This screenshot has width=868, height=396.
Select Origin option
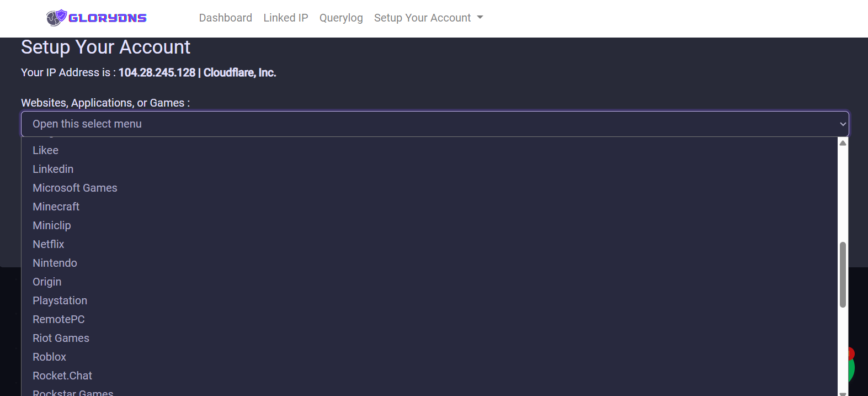pyautogui.click(x=429, y=282)
